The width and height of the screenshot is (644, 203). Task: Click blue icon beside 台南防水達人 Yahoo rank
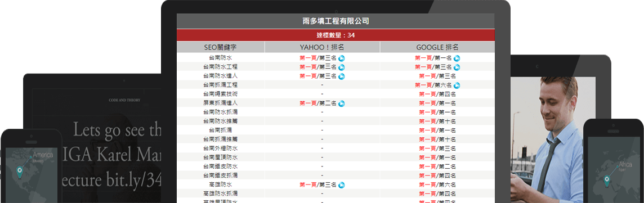[341, 76]
